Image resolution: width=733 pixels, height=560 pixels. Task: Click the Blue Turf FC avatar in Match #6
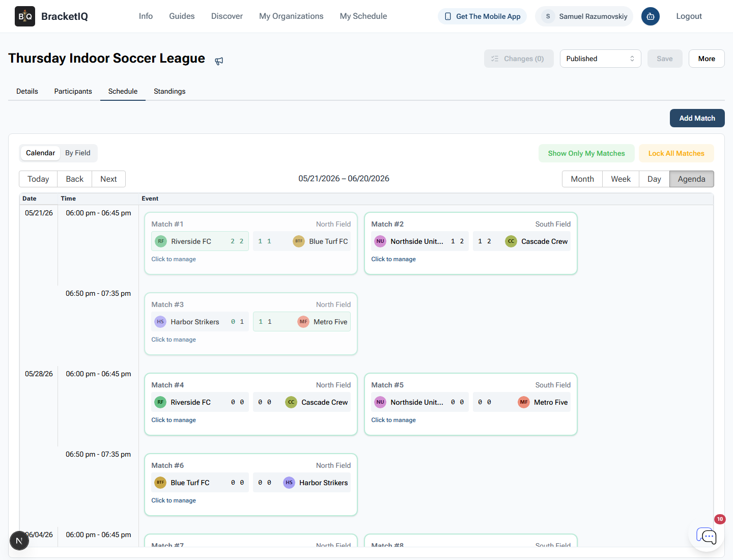point(160,483)
